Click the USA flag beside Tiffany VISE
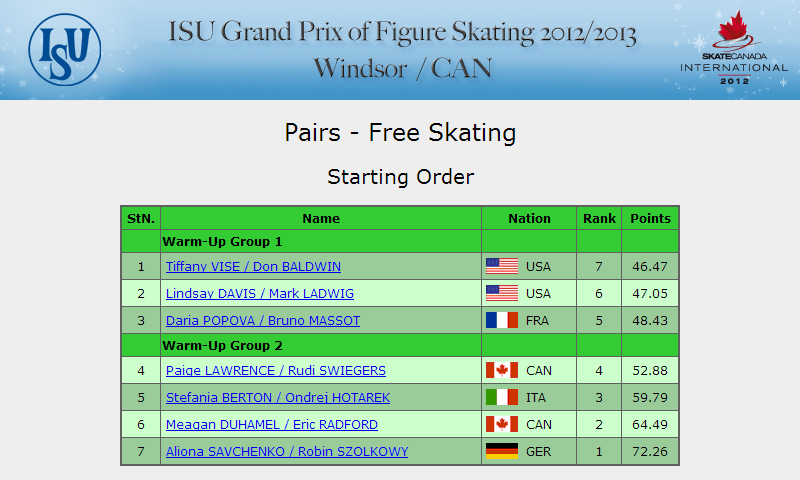This screenshot has width=800, height=480. click(x=502, y=266)
